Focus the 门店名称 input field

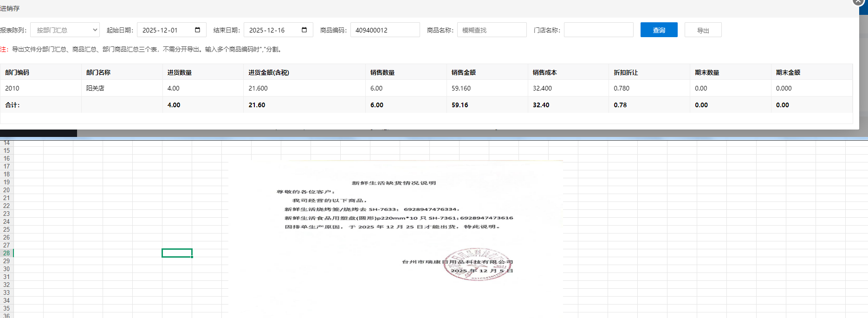click(x=598, y=30)
